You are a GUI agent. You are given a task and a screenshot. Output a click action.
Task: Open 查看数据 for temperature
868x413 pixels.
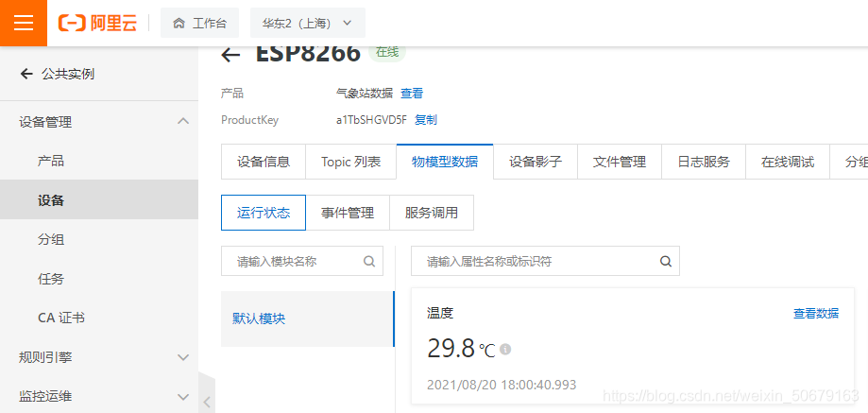pos(816,314)
